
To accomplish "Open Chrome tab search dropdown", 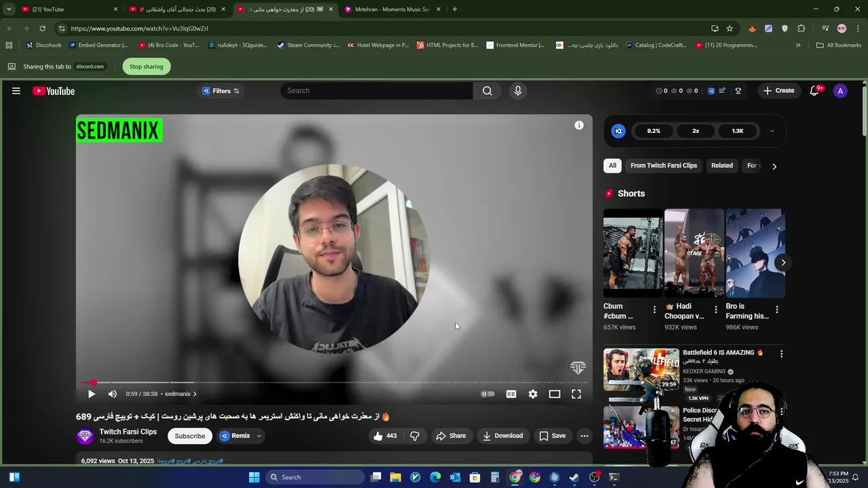I will click(9, 9).
